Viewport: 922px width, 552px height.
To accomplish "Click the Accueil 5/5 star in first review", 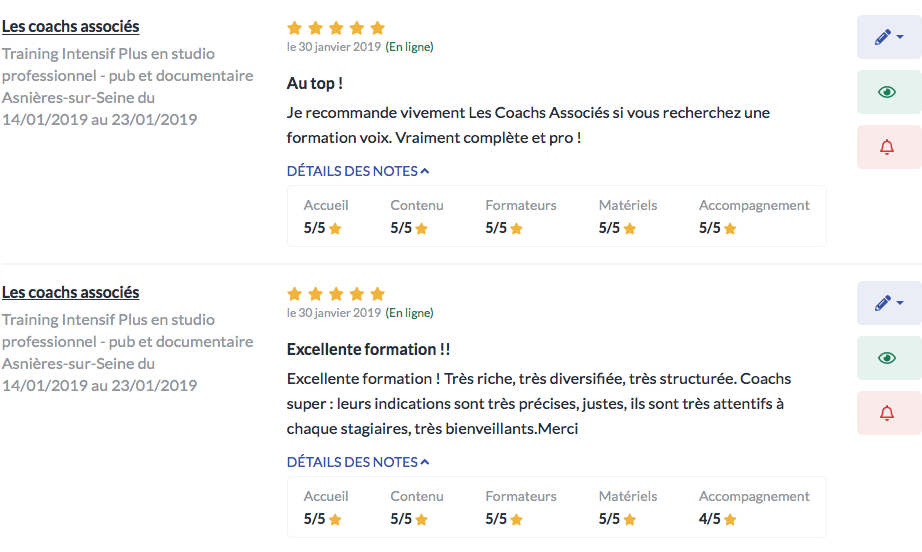I will [x=335, y=229].
